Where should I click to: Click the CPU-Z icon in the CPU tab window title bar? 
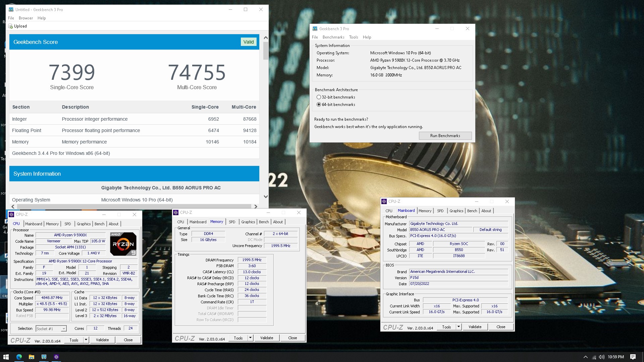click(11, 215)
